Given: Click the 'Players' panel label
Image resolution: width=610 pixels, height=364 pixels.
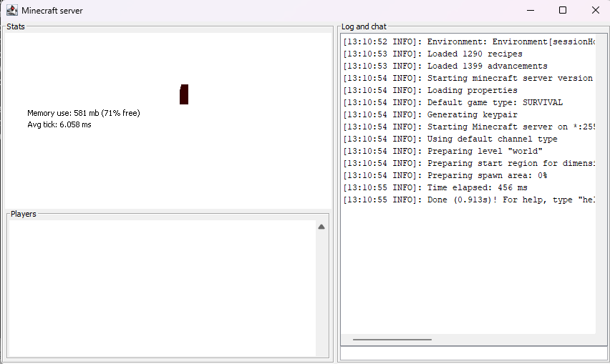Looking at the screenshot, I should click(x=24, y=214).
